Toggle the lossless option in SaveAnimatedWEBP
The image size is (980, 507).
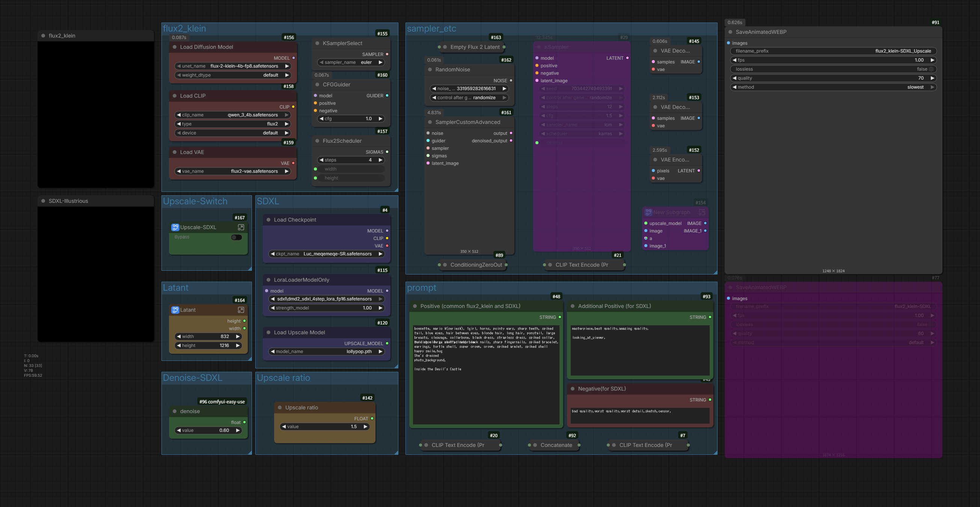[x=930, y=69]
